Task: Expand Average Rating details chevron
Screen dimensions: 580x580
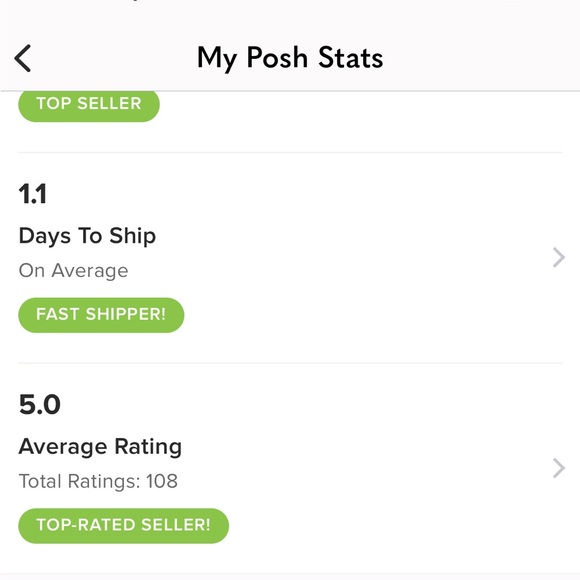Action: point(559,468)
